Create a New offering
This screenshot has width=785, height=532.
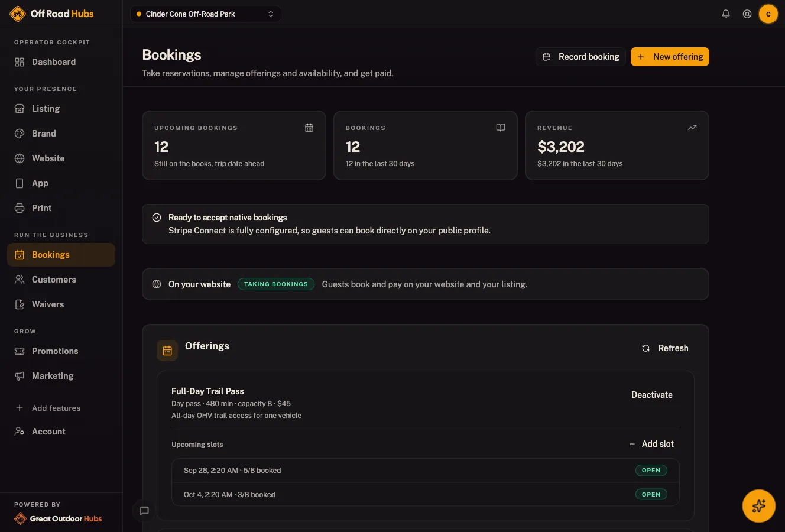[x=670, y=57]
